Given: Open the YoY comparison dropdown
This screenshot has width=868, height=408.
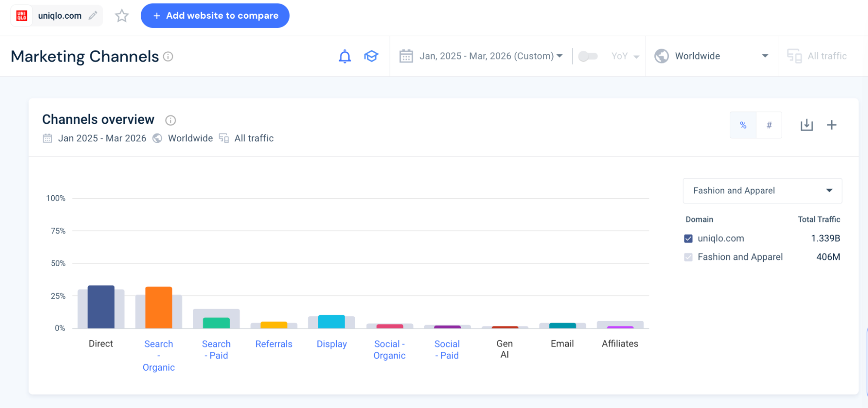Looking at the screenshot, I should point(625,56).
